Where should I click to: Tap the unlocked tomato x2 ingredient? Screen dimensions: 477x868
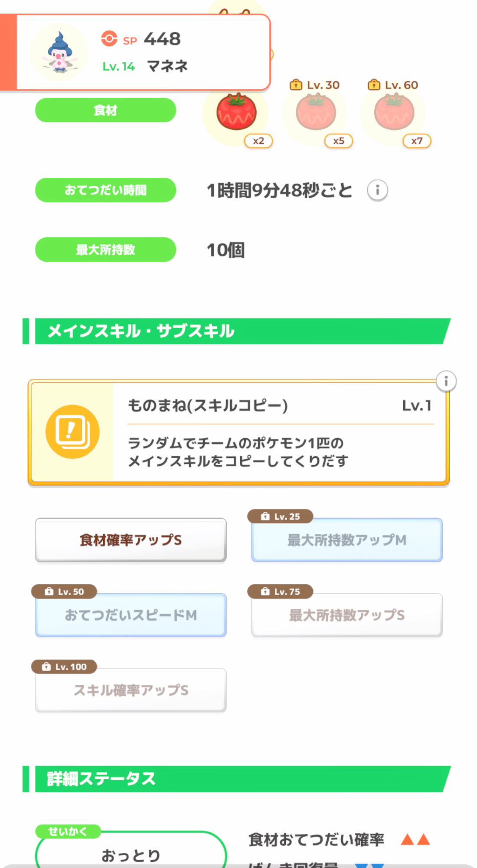236,113
